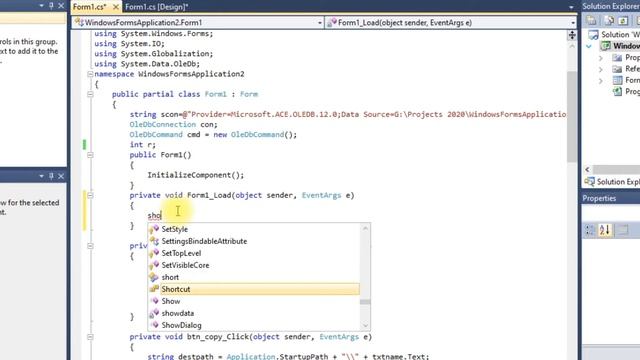Switch to the Form1.cs code tab
The image size is (640, 360).
pos(89,7)
